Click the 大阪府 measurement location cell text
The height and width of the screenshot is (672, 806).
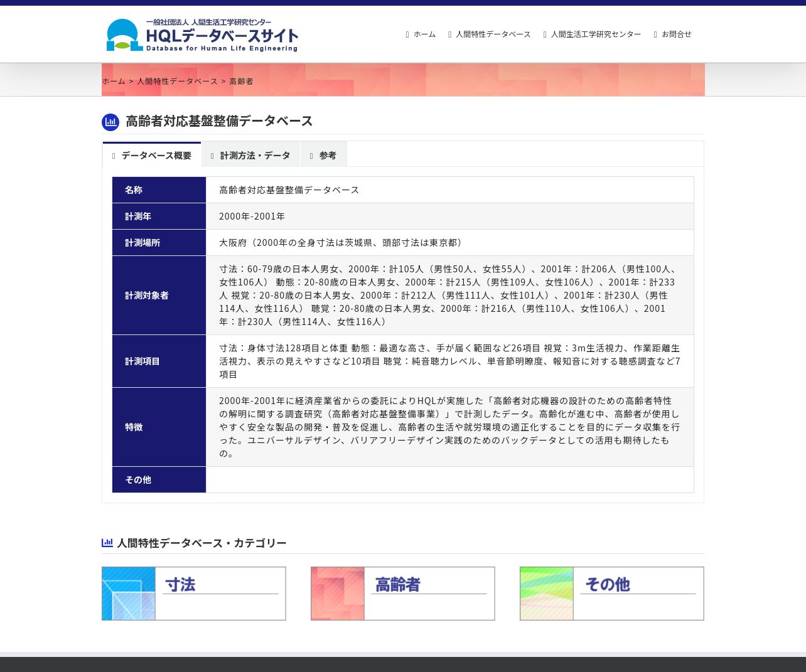(342, 243)
